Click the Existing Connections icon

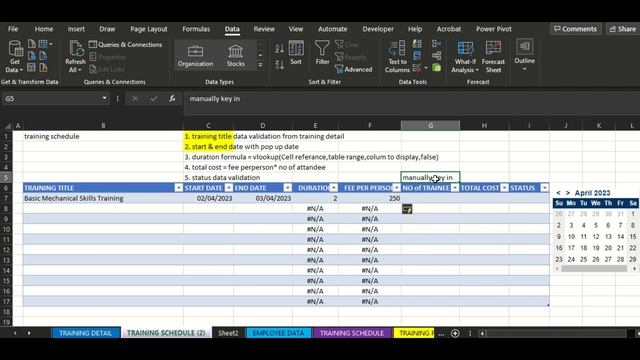pos(43,67)
